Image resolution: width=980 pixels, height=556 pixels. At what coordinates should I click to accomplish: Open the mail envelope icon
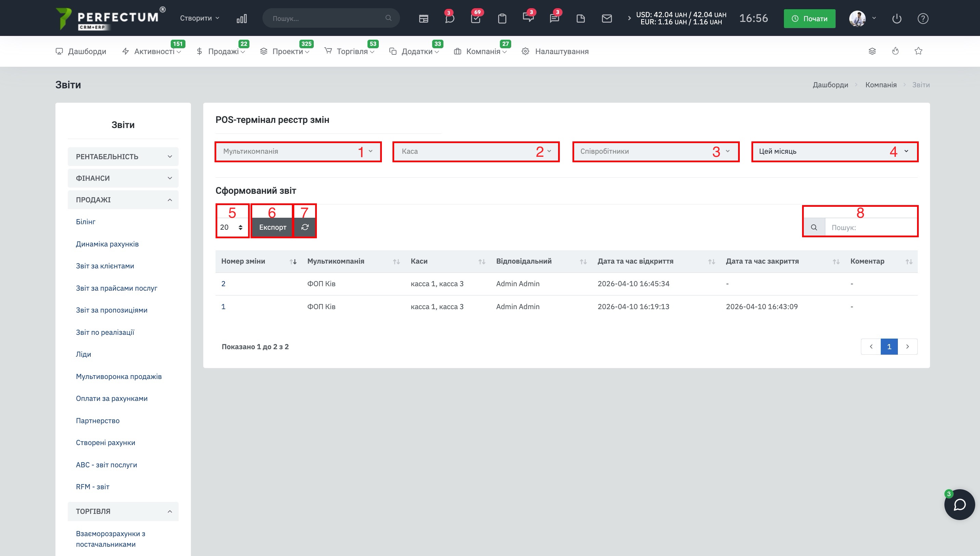tap(606, 18)
